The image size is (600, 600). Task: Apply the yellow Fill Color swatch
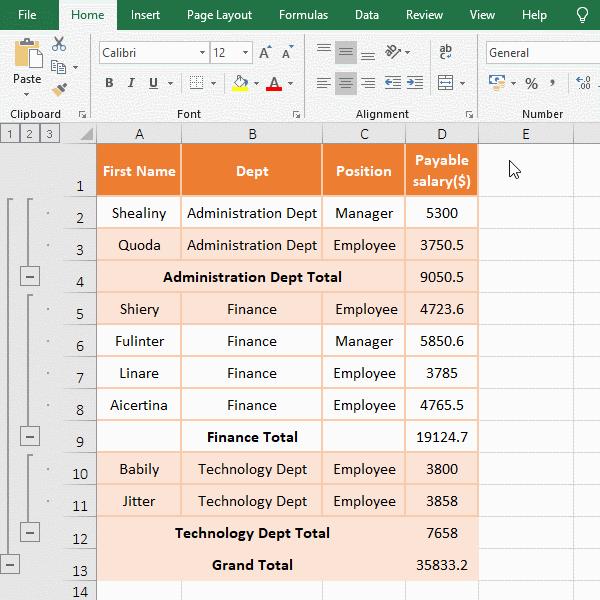[240, 84]
